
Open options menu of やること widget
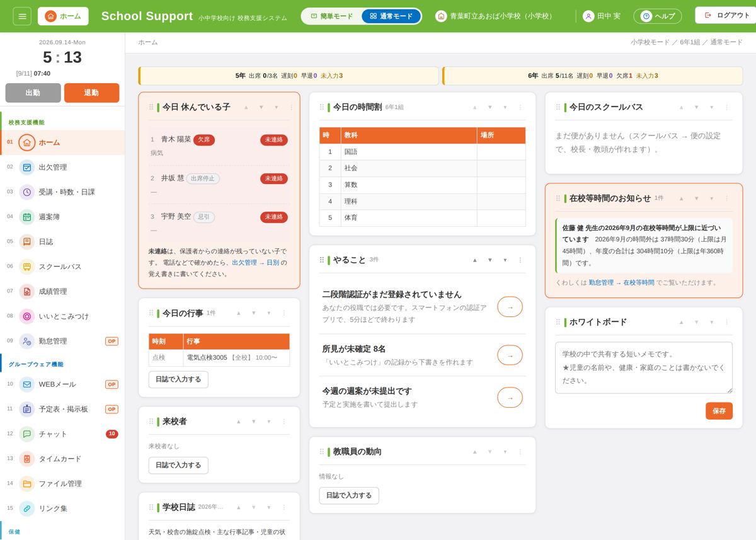520,260
